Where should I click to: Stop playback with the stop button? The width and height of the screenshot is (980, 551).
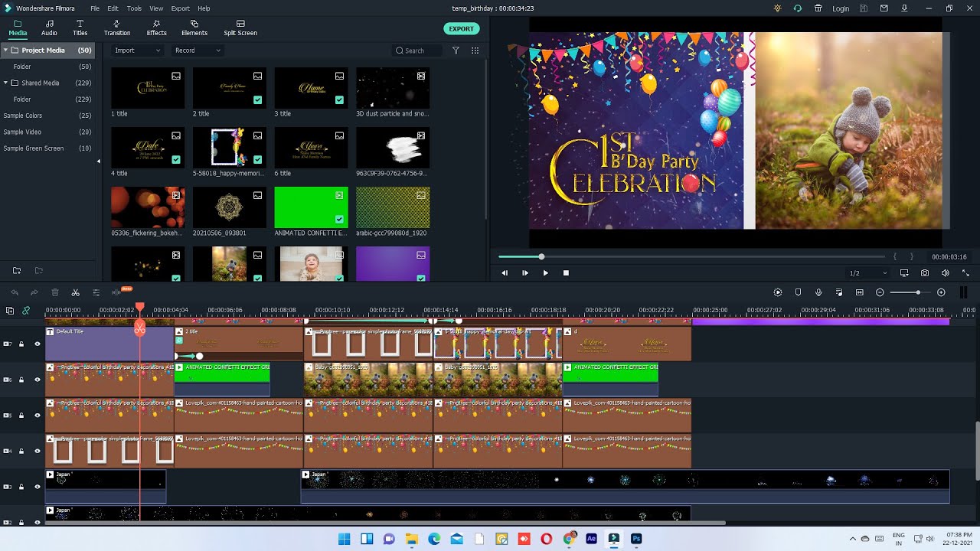point(566,273)
